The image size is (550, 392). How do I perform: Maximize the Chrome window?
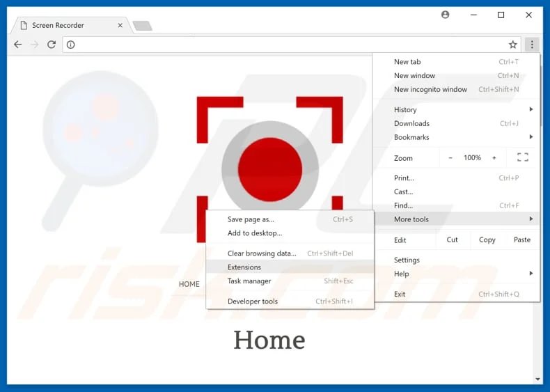pos(501,15)
